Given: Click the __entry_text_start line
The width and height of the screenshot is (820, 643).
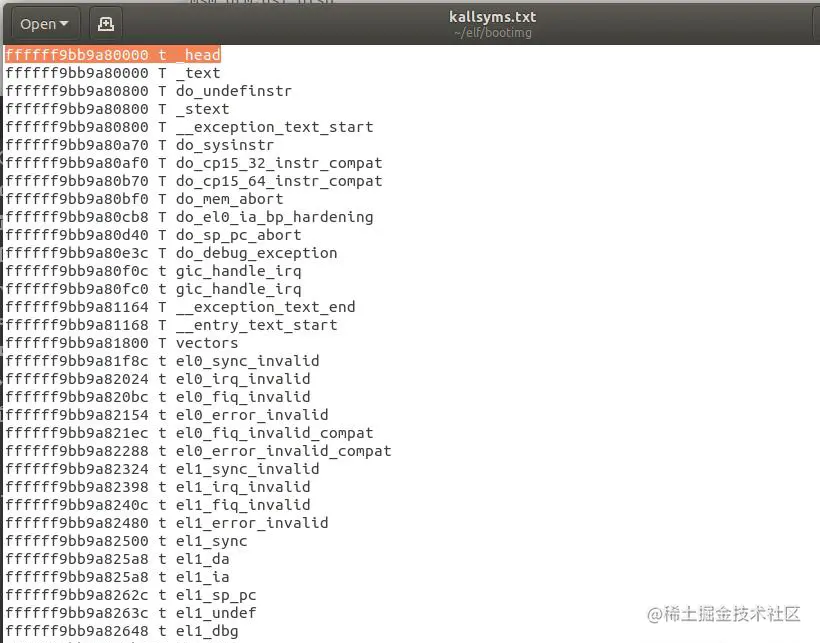Looking at the screenshot, I should coord(172,325).
